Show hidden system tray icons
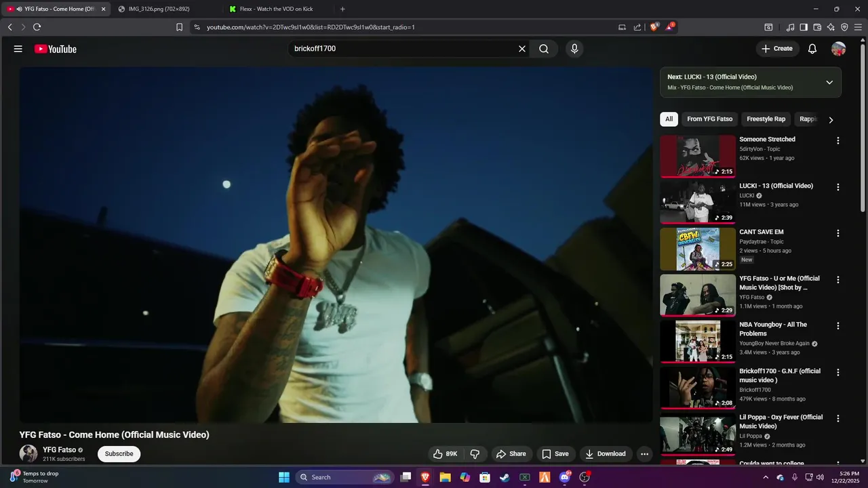This screenshot has width=868, height=488. tap(766, 477)
